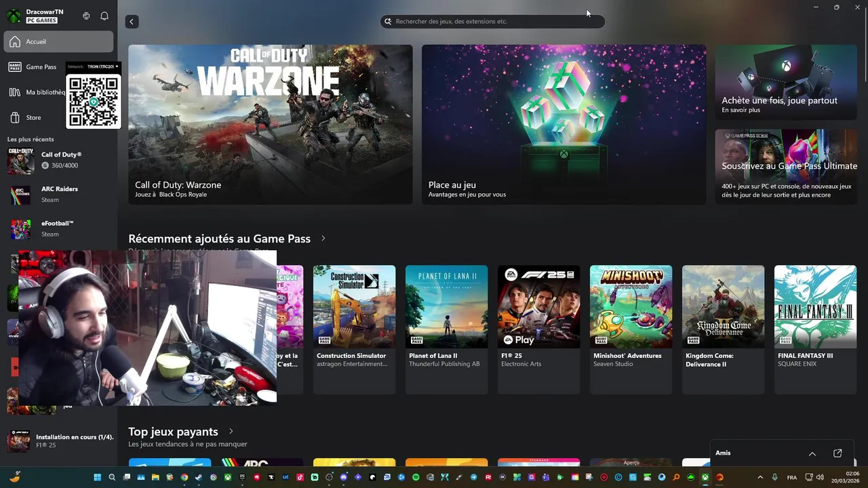Open ARC Raiders in recent games

tap(58, 195)
